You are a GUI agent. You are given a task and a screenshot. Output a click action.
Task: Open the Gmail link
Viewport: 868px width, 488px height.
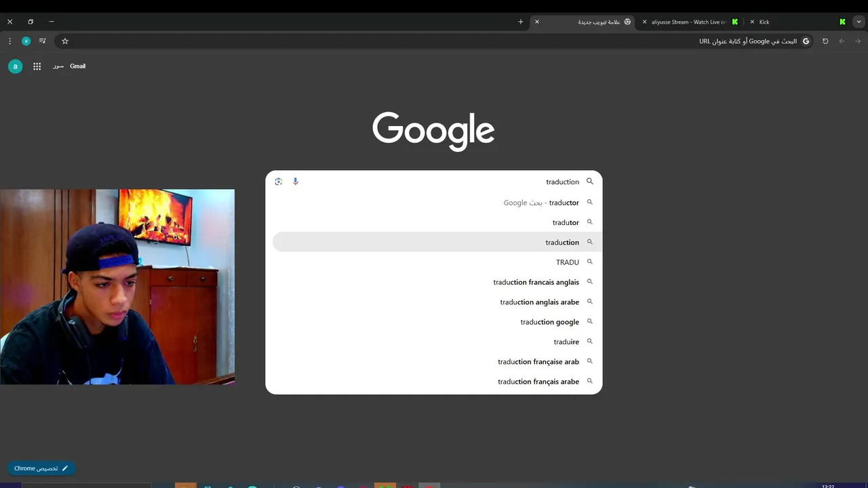(78, 66)
